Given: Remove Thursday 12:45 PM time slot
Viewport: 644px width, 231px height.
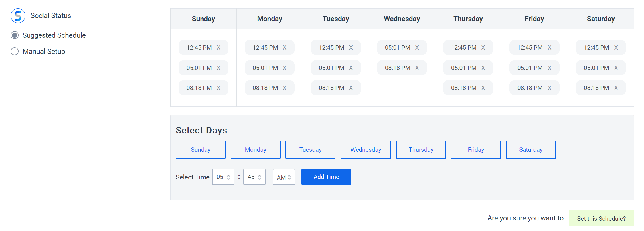Looking at the screenshot, I should point(483,48).
